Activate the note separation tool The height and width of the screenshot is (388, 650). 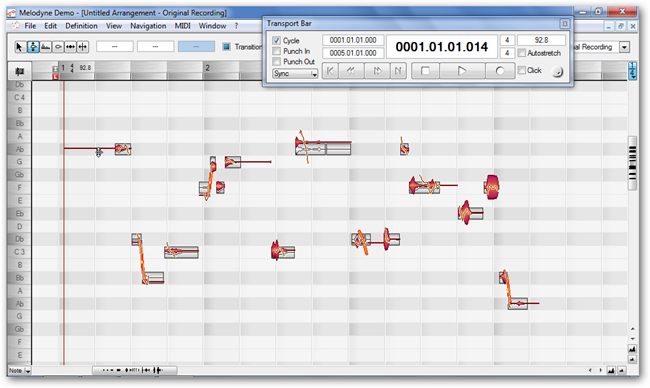pyautogui.click(x=82, y=47)
